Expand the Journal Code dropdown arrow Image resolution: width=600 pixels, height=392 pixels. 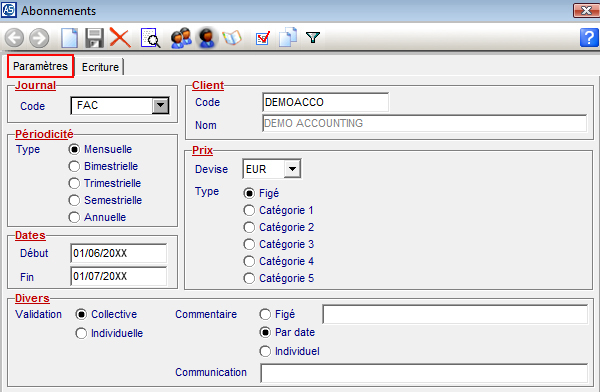[160, 105]
